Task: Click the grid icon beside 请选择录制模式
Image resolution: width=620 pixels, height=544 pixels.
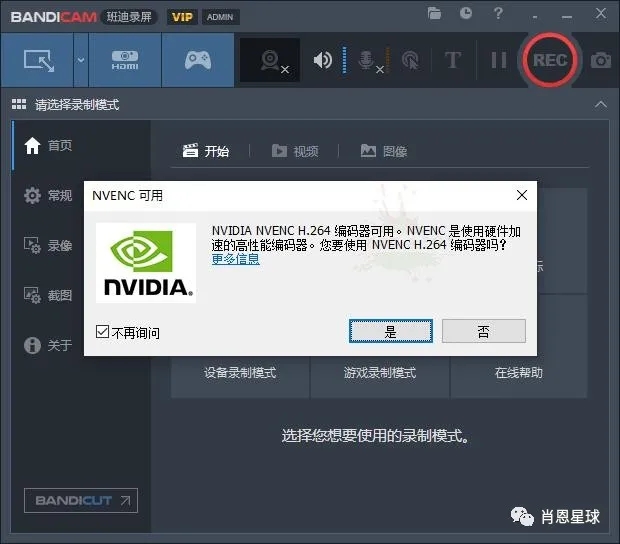Action: click(19, 104)
